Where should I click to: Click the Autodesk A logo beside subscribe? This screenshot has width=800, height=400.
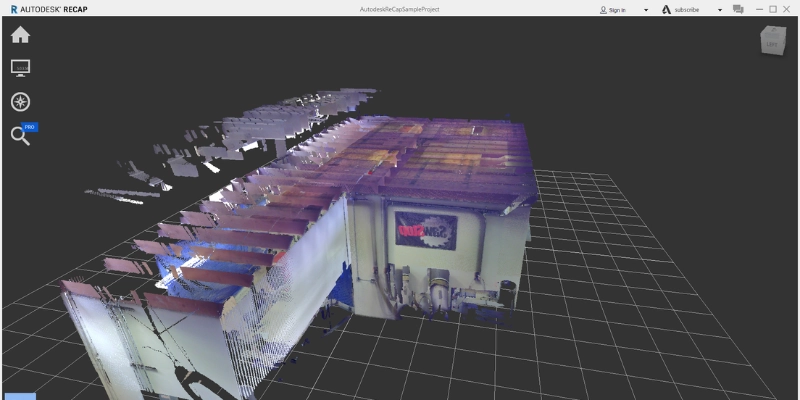pos(666,9)
